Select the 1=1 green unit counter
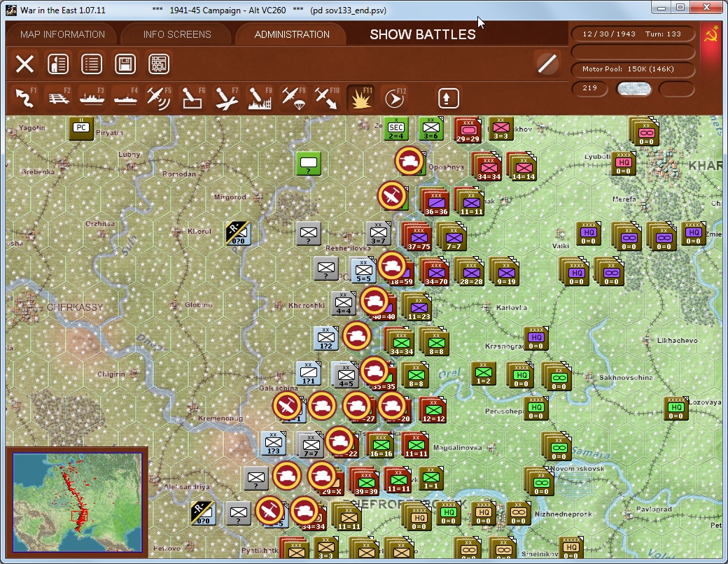 coord(431,479)
